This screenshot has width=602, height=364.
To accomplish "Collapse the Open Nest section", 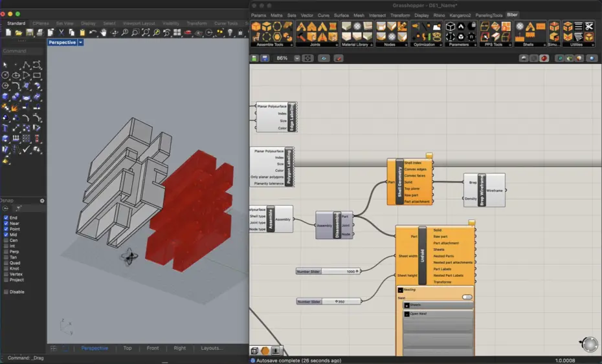I will (x=407, y=314).
